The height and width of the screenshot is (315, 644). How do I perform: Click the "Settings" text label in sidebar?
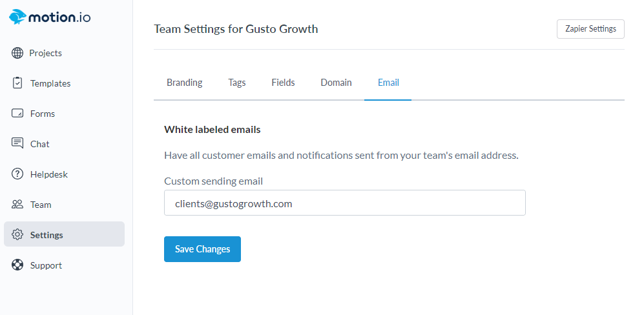[47, 235]
